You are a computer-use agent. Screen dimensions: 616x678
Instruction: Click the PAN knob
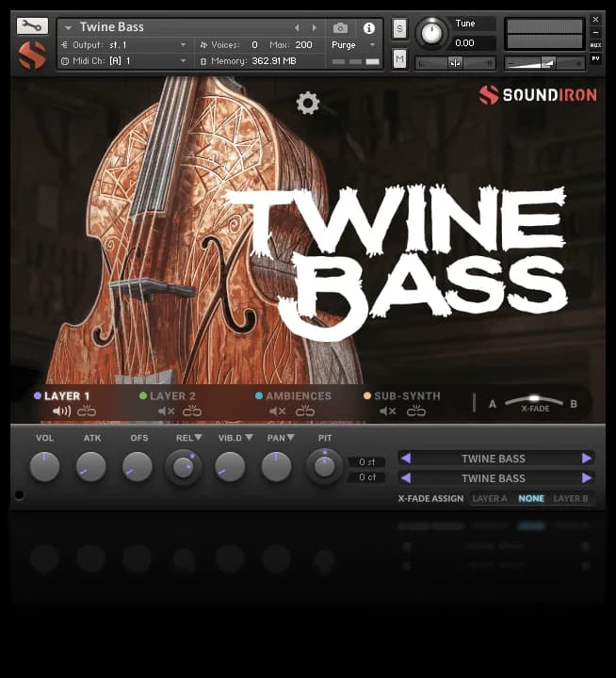pyautogui.click(x=276, y=466)
